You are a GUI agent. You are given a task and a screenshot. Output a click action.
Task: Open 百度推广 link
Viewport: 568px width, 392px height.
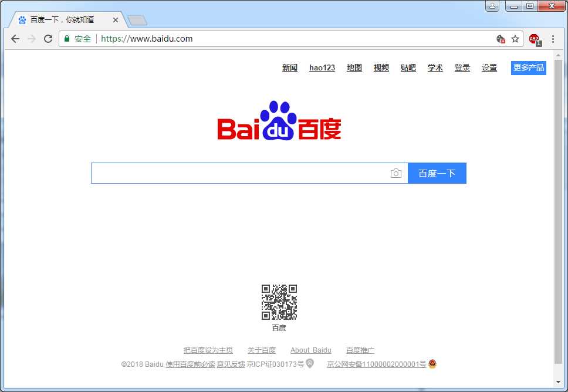(x=360, y=350)
